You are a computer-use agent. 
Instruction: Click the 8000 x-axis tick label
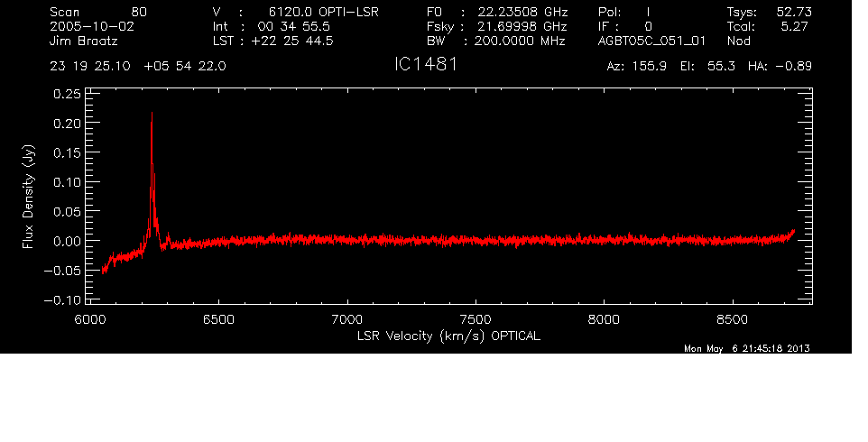pos(604,319)
